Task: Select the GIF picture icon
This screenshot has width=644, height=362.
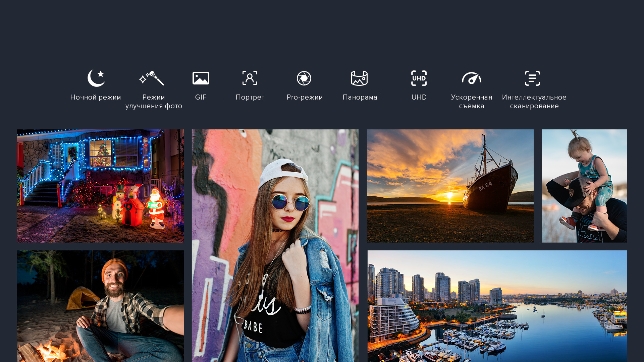Action: (x=201, y=78)
